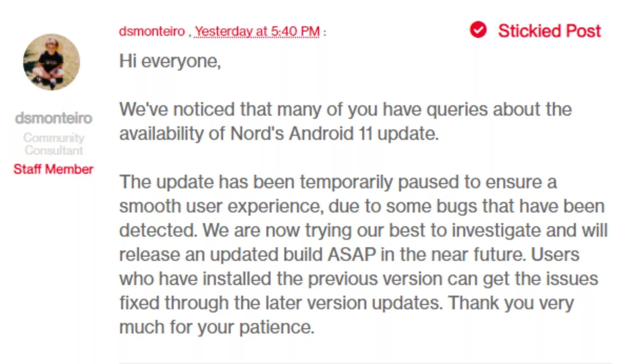Click the Stickied Post label
637x364 pixels.
(549, 31)
